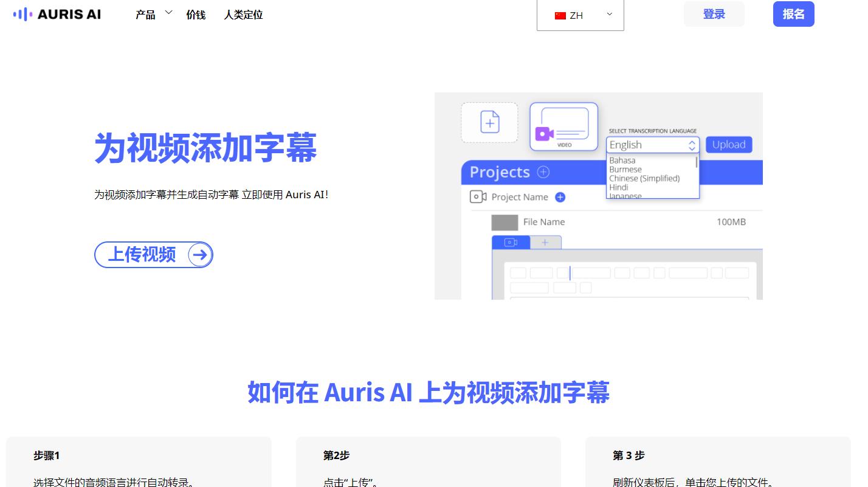Click the plus icon beside Projects heading
Viewport: 868px width, 487px height.
tap(542, 172)
